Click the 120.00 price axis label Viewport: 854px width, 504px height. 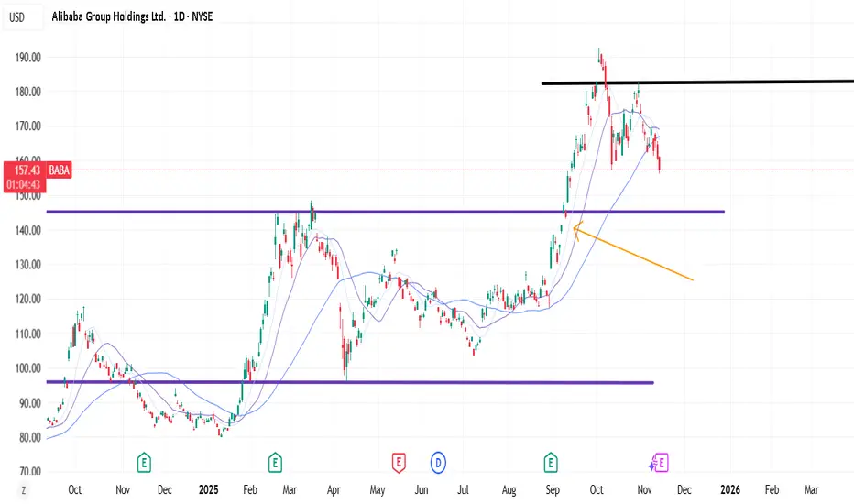[28, 299]
